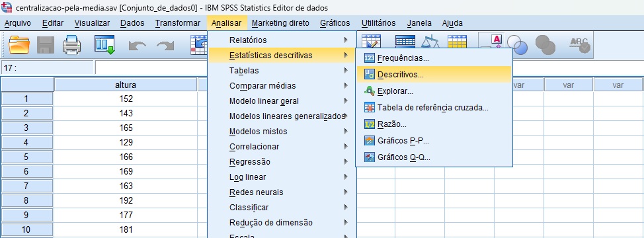The width and height of the screenshot is (644, 238).
Task: Expand the Modelos mistos submenu
Action: (282, 132)
